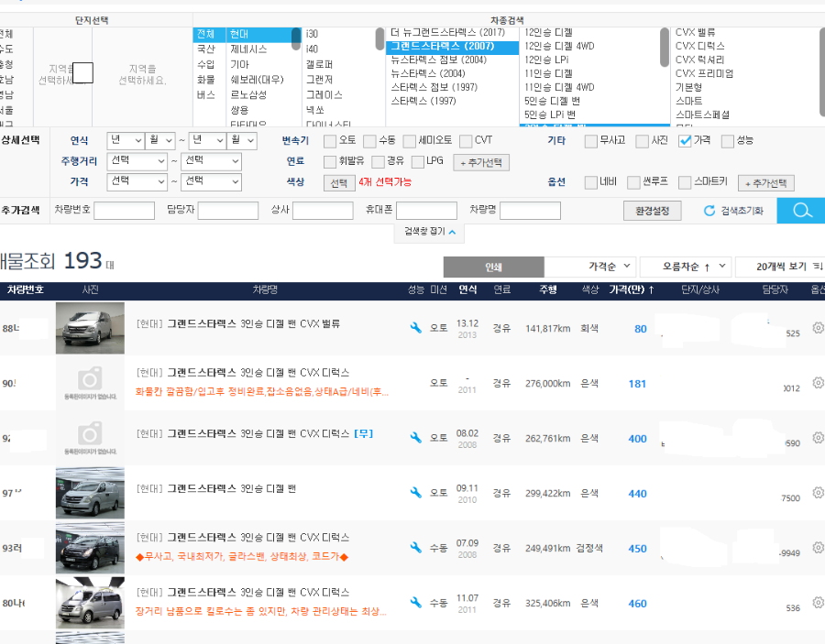Click option gear icon in 440만 price row

(x=818, y=493)
